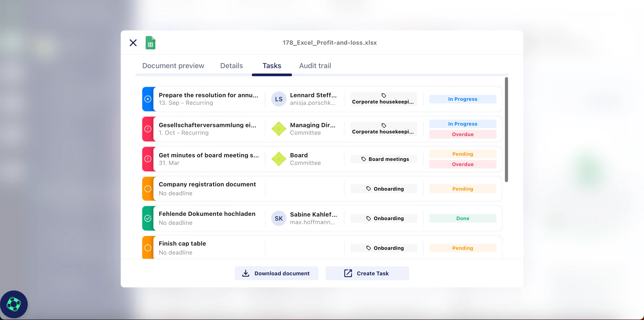Switch to the Document preview tab
Viewport: 644px width, 320px height.
click(173, 66)
